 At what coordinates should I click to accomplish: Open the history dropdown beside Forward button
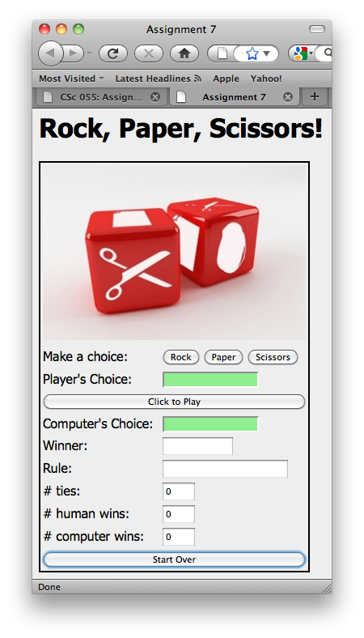point(90,53)
